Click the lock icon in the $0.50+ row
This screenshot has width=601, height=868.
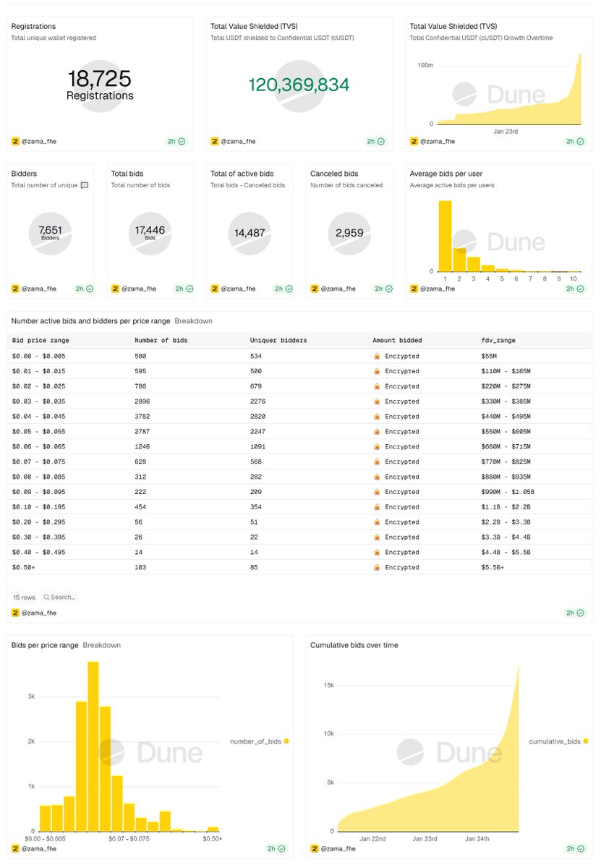point(377,568)
